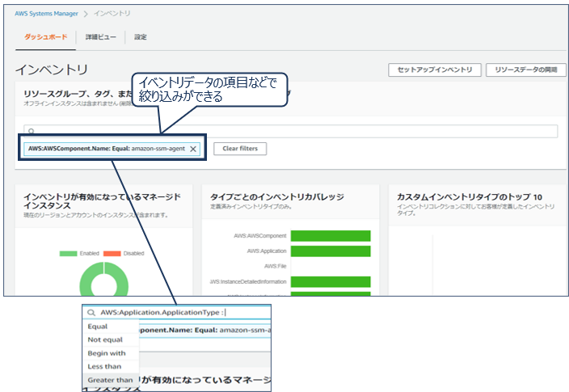Click the タイプごとのインベントリカバレッジ heading

(x=277, y=196)
